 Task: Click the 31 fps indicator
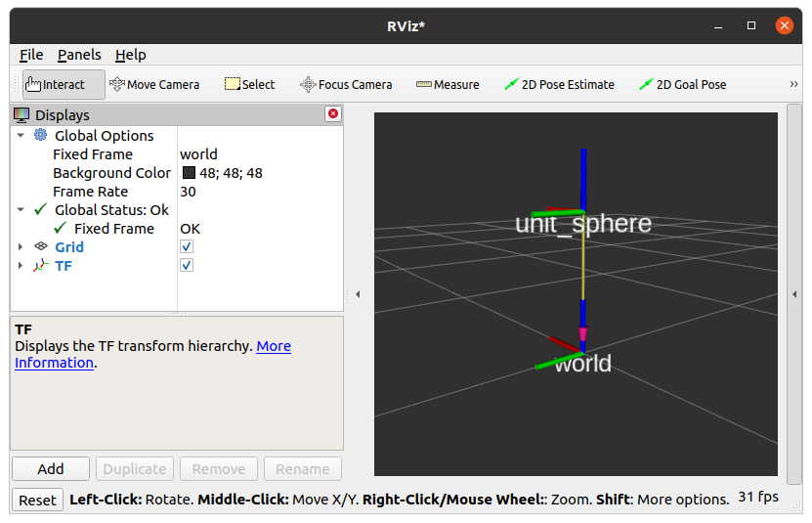tap(758, 497)
